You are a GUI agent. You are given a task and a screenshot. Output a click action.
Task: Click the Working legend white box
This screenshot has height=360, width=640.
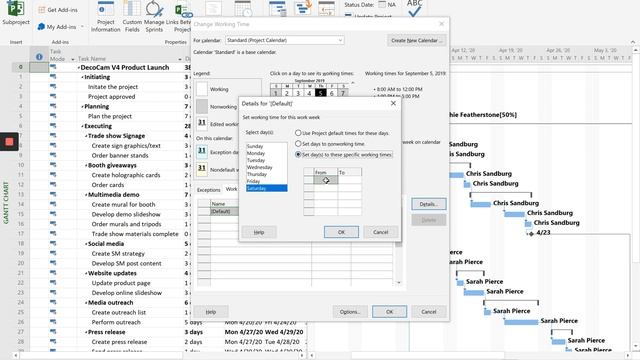point(202,89)
